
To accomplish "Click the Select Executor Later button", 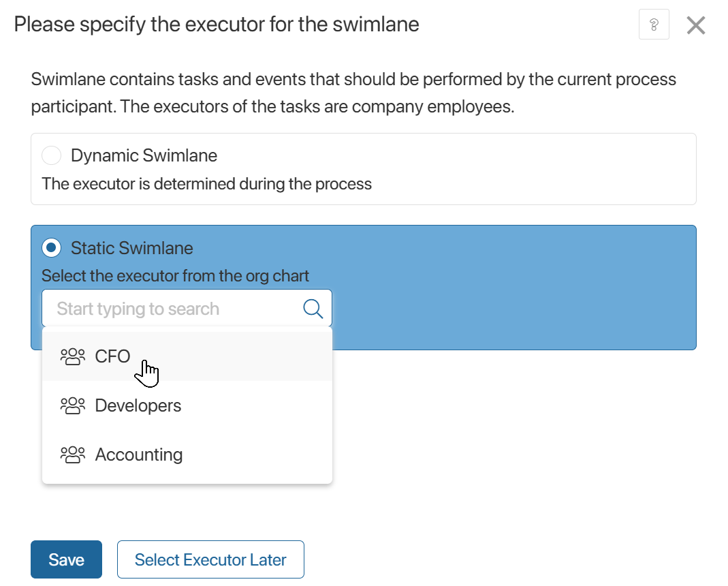I will (210, 559).
